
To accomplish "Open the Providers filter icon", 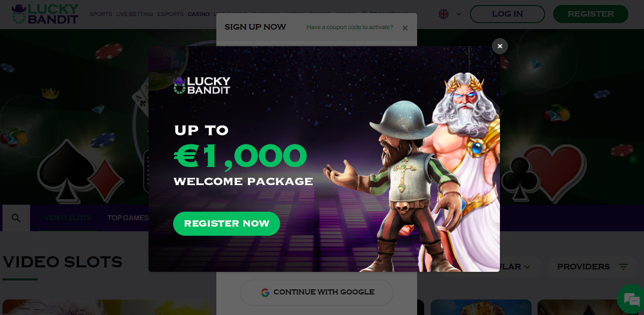I will click(623, 267).
